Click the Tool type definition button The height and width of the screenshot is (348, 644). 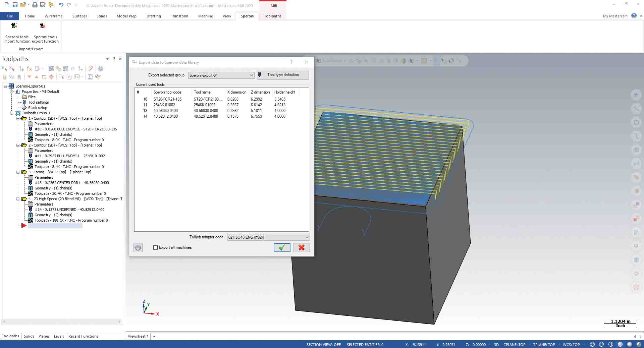coord(283,75)
